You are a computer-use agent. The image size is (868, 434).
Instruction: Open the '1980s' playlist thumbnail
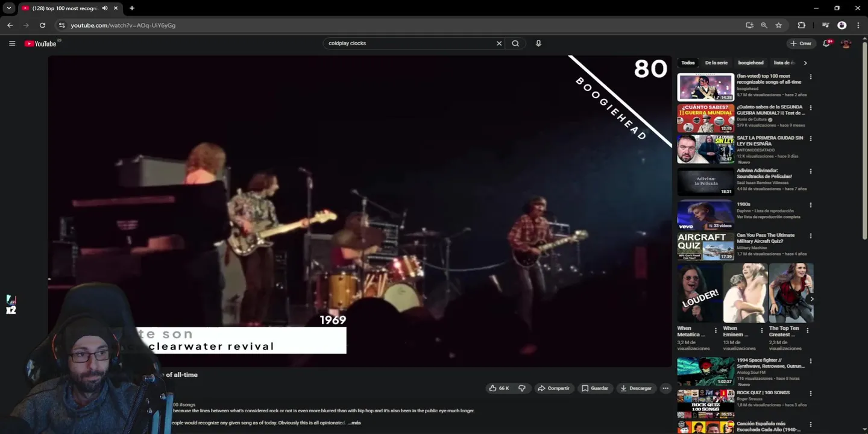[x=706, y=215]
